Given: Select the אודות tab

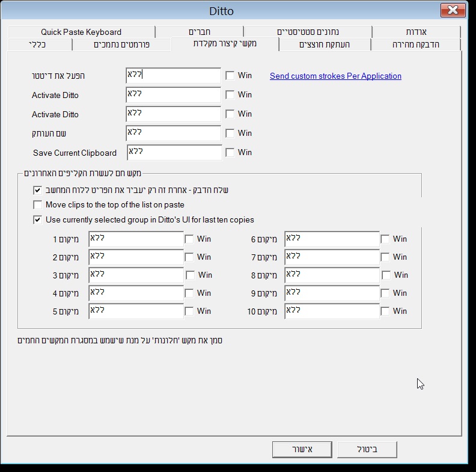Looking at the screenshot, I should (x=416, y=32).
